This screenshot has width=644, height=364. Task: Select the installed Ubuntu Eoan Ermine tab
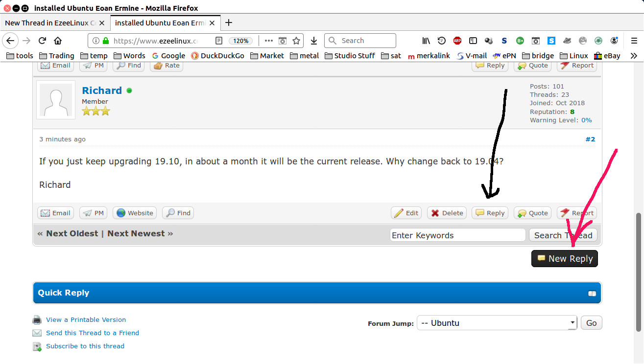tap(160, 23)
